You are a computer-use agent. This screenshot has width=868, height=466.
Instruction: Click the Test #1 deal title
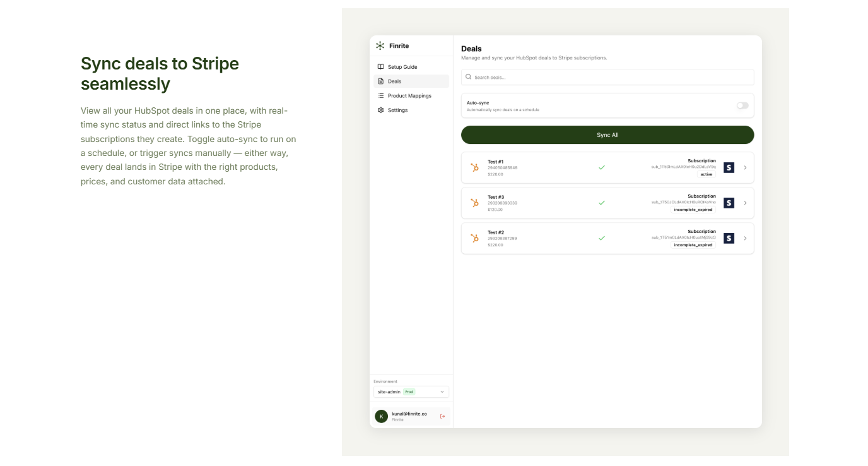point(496,162)
